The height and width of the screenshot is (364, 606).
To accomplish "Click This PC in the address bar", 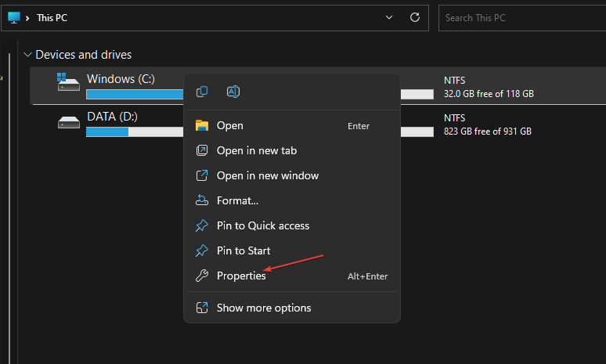I will [x=52, y=18].
